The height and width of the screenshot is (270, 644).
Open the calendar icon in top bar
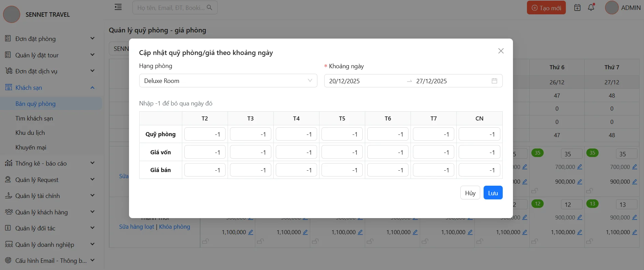[577, 8]
